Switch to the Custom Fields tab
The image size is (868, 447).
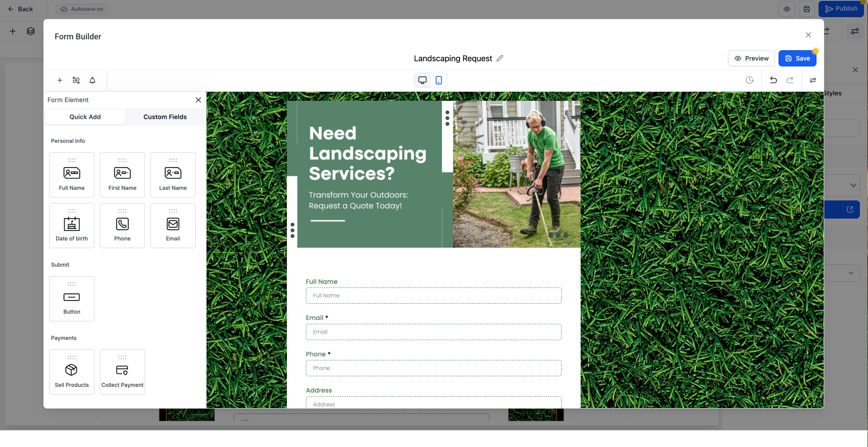click(x=165, y=117)
